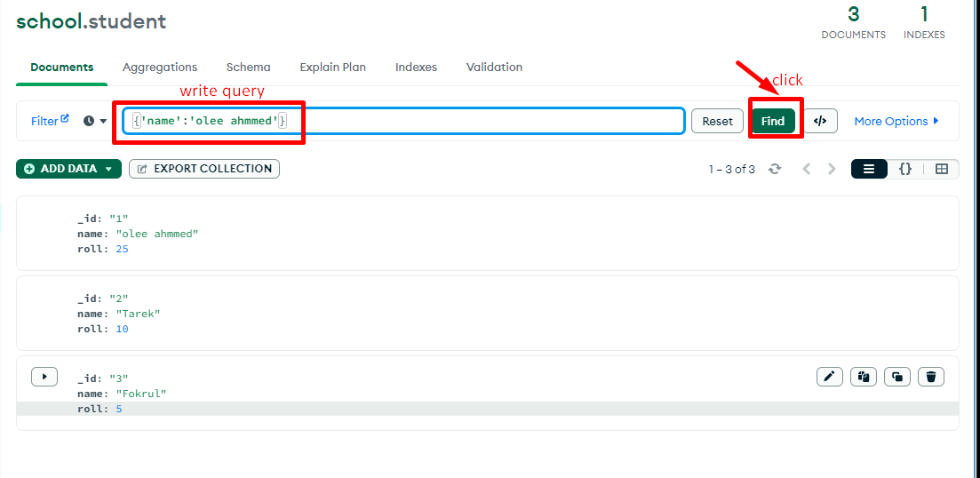
Task: Open export query to language code icon
Action: [x=820, y=121]
